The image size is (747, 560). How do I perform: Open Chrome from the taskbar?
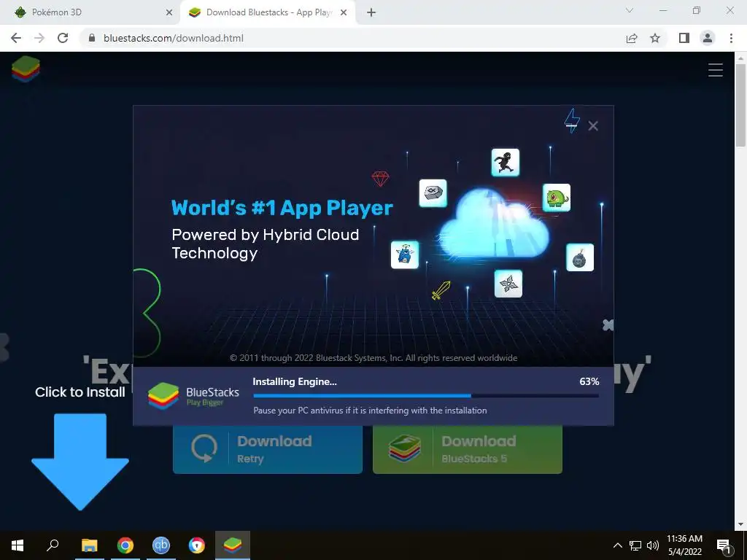(x=125, y=545)
